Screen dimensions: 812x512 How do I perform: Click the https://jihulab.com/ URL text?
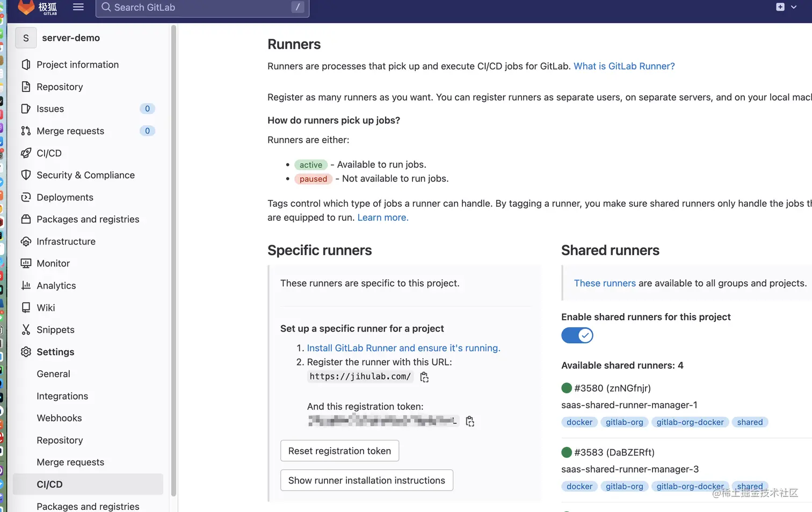pos(360,377)
